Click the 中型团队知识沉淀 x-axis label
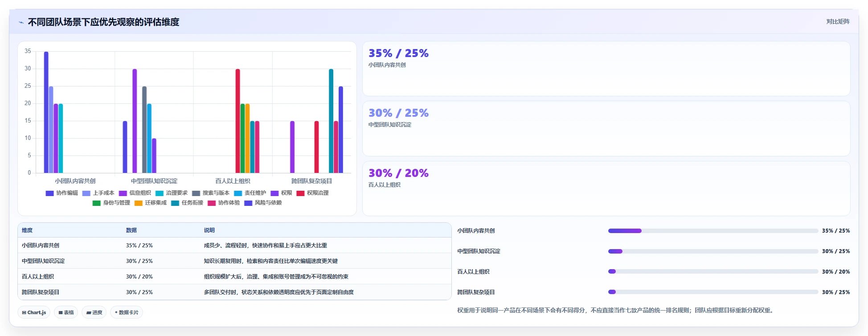 click(154, 181)
